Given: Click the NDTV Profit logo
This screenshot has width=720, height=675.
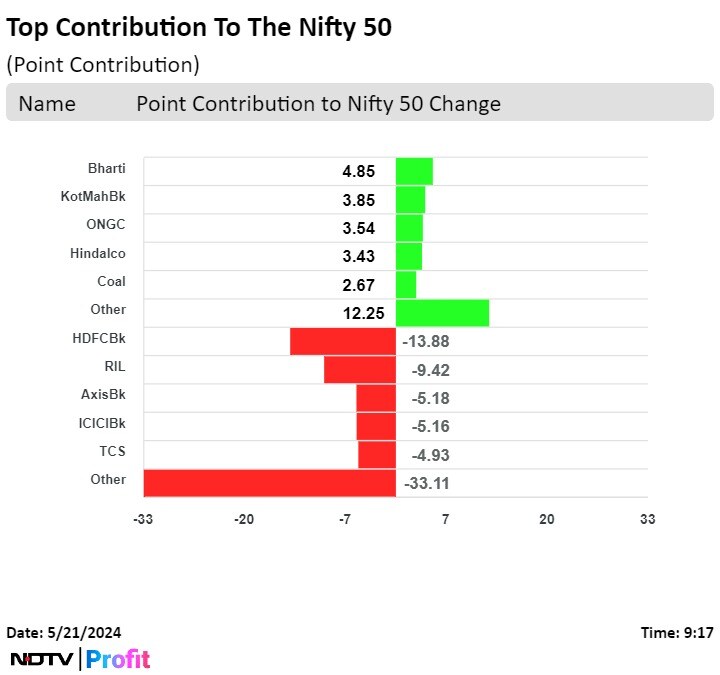Looking at the screenshot, I should pos(80,659).
